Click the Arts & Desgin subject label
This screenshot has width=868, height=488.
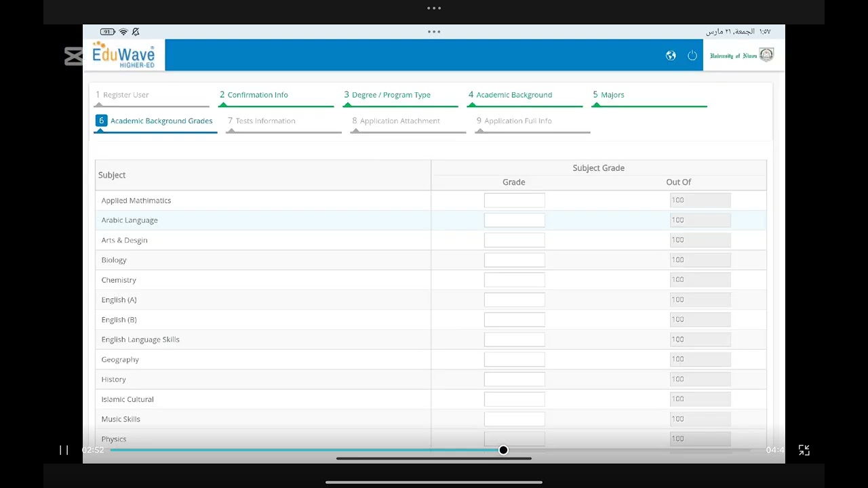point(124,240)
